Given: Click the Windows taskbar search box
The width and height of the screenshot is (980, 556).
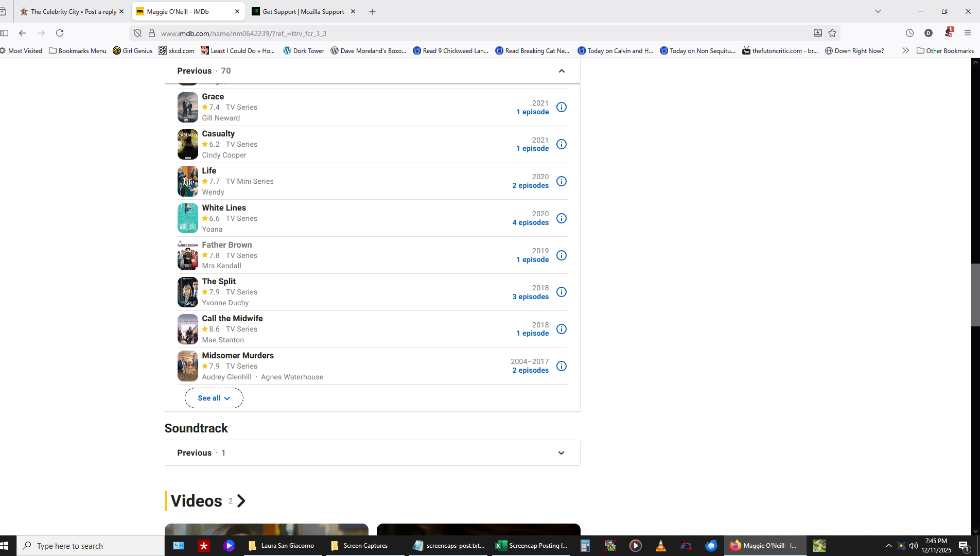Looking at the screenshot, I should tap(91, 546).
